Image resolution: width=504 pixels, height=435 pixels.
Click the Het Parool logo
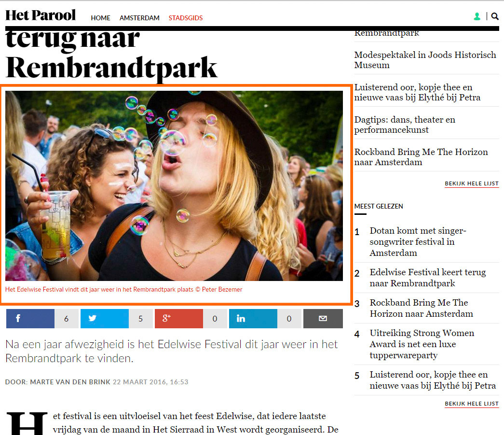click(41, 15)
